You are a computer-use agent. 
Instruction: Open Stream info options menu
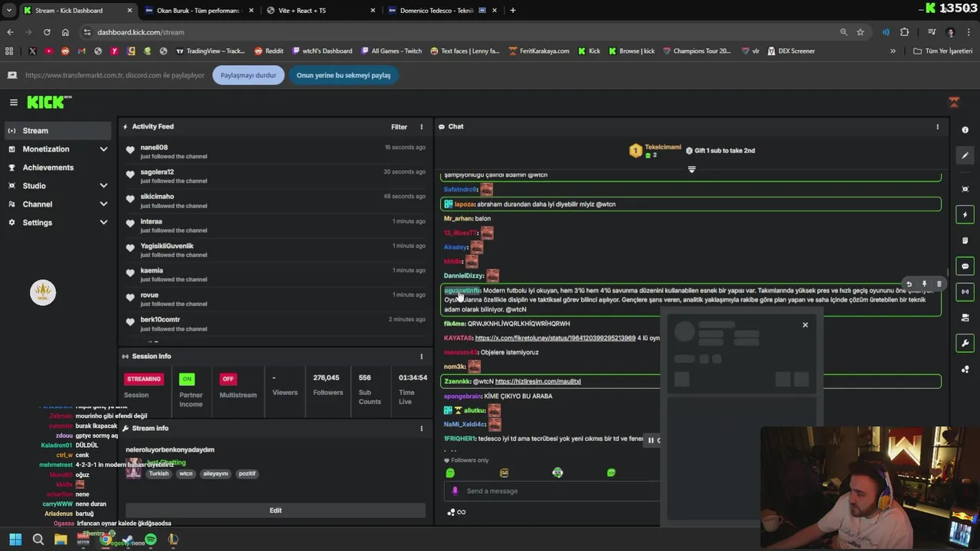421,429
